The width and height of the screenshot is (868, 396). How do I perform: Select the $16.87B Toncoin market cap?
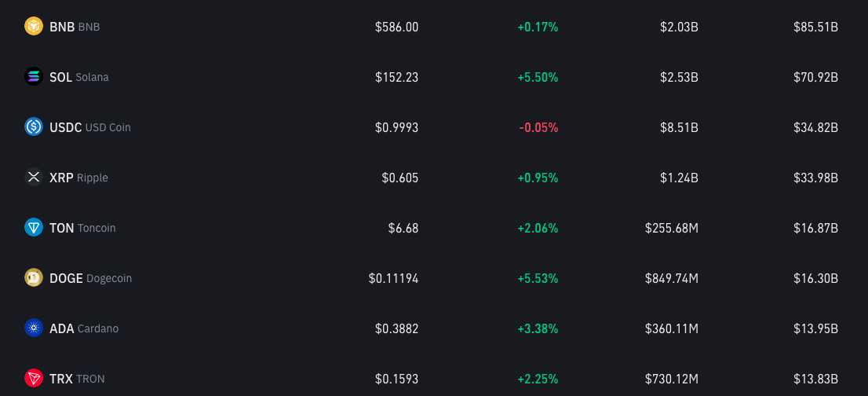click(x=815, y=228)
